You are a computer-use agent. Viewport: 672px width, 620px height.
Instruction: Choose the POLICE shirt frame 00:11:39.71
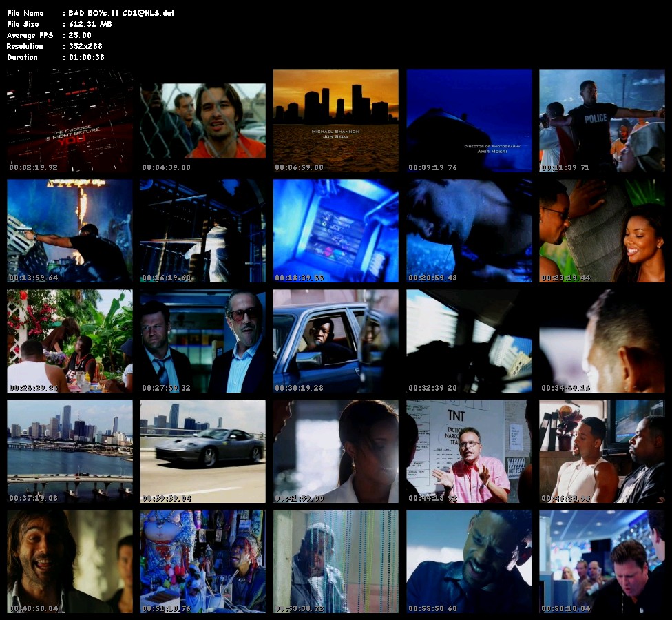[x=602, y=121]
